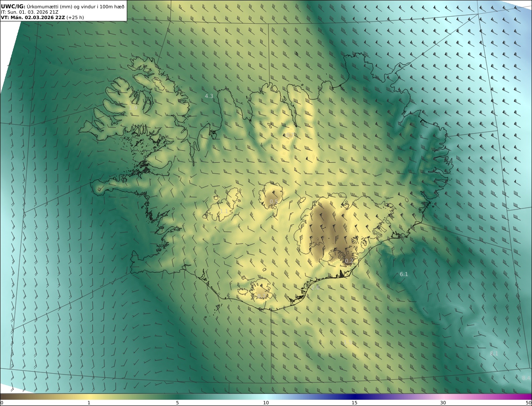Click the '0' tick on color scale
This screenshot has width=532, height=406.
click(2, 403)
